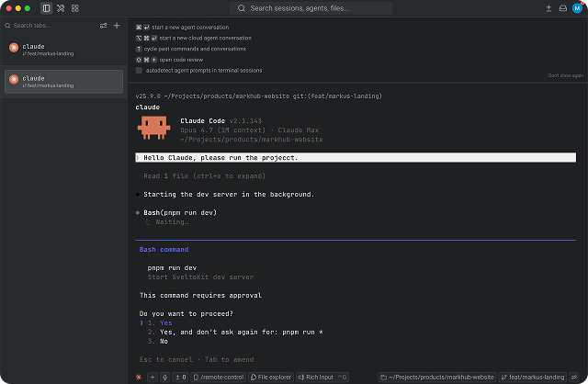The width and height of the screenshot is (588, 384).
Task: Click the Claude Code pixel mascot logo
Action: (153, 128)
